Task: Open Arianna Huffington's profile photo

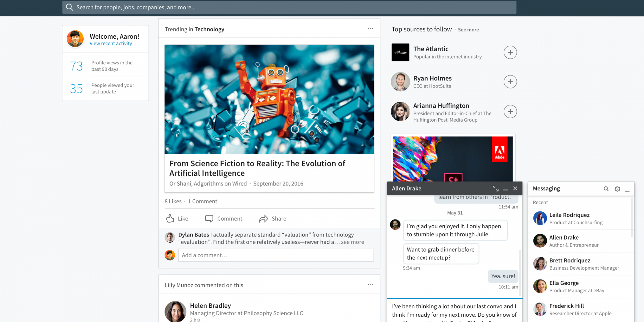Action: (x=400, y=112)
